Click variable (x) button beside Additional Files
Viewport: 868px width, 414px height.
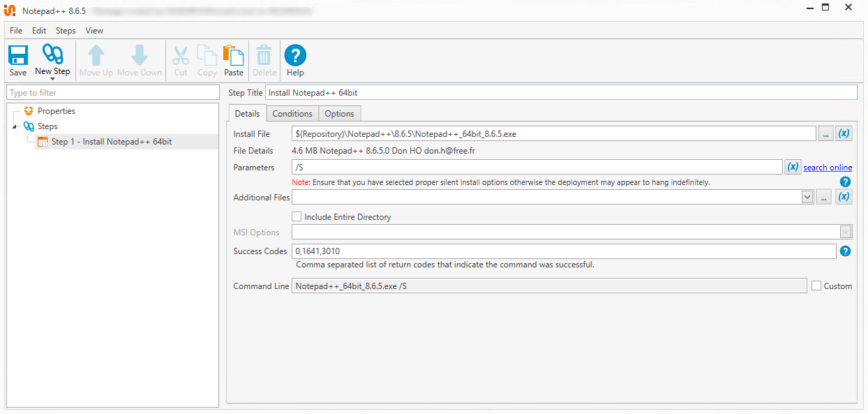pos(844,198)
